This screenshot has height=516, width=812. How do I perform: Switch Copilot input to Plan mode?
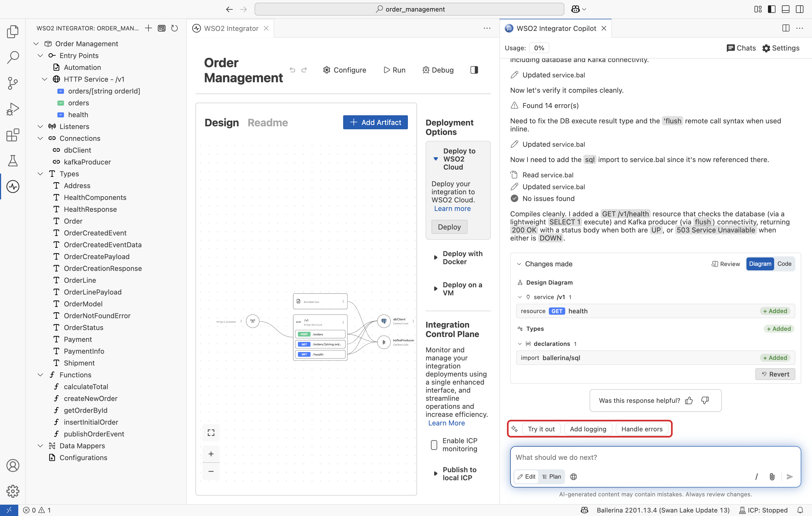click(x=552, y=476)
